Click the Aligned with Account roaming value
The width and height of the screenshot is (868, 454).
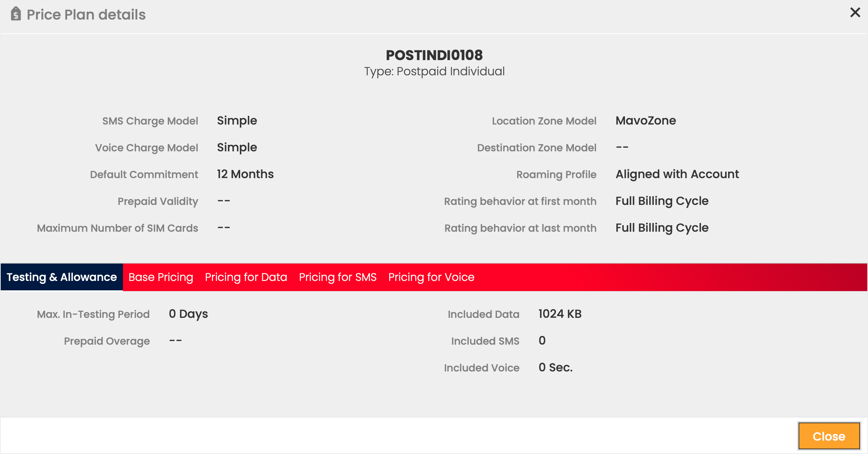coord(677,174)
